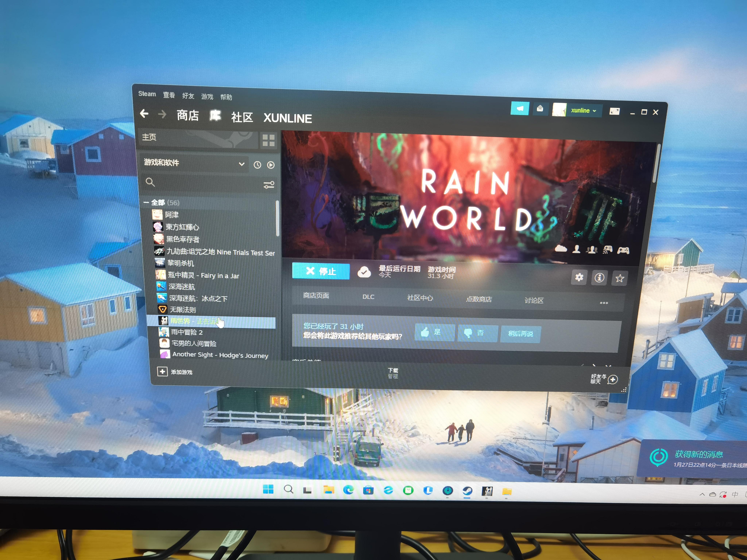This screenshot has height=560, width=747.
Task: Click the xunline profile avatar
Action: click(x=559, y=110)
